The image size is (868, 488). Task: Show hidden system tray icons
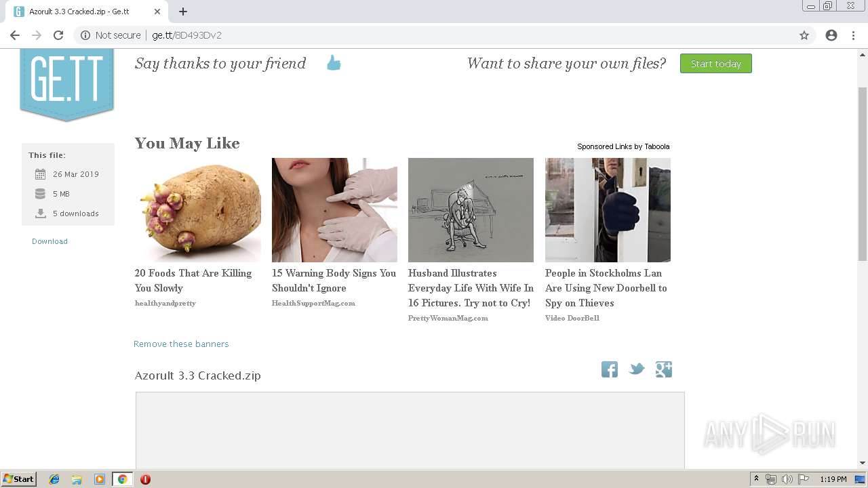[x=757, y=479]
